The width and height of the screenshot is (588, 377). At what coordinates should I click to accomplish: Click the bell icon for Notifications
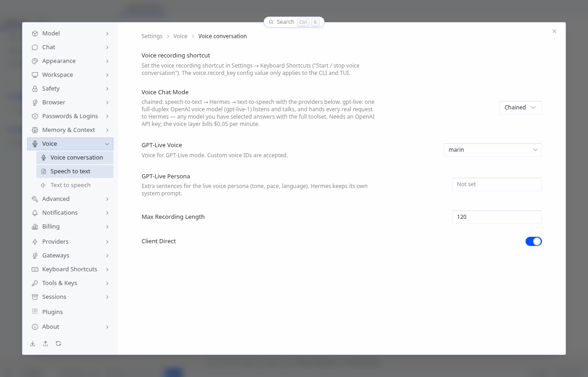click(x=35, y=213)
